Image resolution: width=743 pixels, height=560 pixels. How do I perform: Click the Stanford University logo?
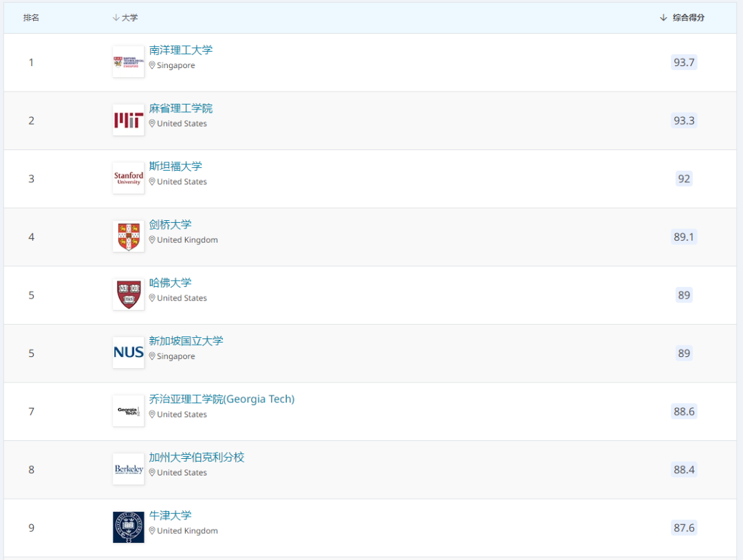[x=129, y=178]
